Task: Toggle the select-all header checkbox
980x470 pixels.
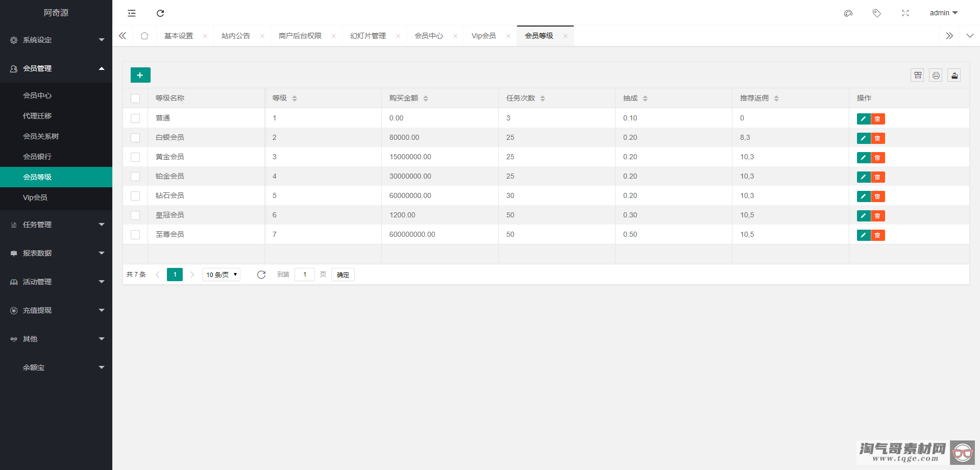Action: tap(135, 98)
